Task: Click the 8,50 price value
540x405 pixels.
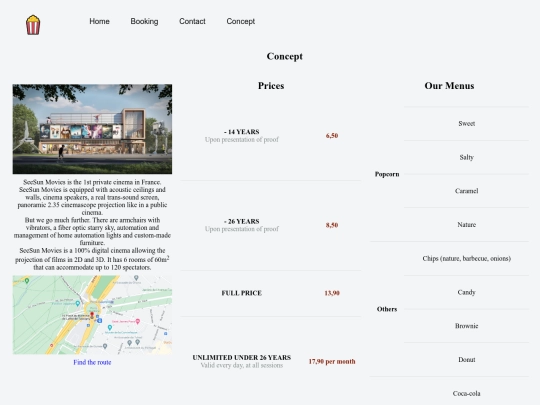Action: tap(332, 225)
